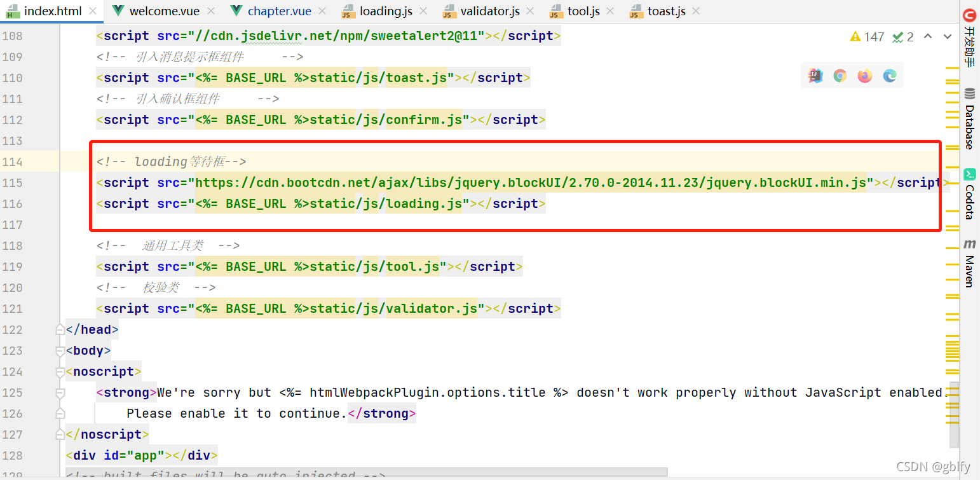This screenshot has height=480, width=980.
Task: Collapse the <noscript> fold at line 124
Action: (x=60, y=371)
